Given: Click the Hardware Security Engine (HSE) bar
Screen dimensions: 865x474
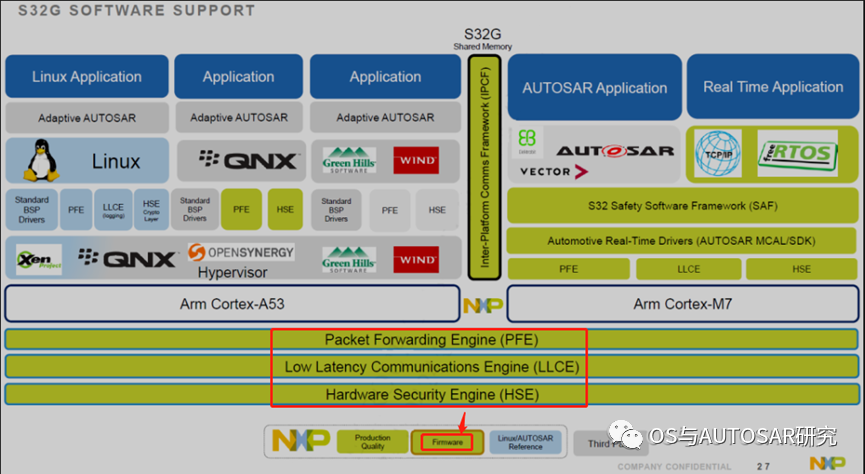Looking at the screenshot, I should tap(431, 395).
